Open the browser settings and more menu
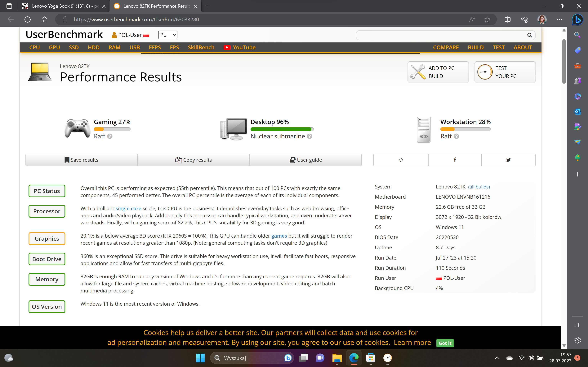 click(x=559, y=19)
